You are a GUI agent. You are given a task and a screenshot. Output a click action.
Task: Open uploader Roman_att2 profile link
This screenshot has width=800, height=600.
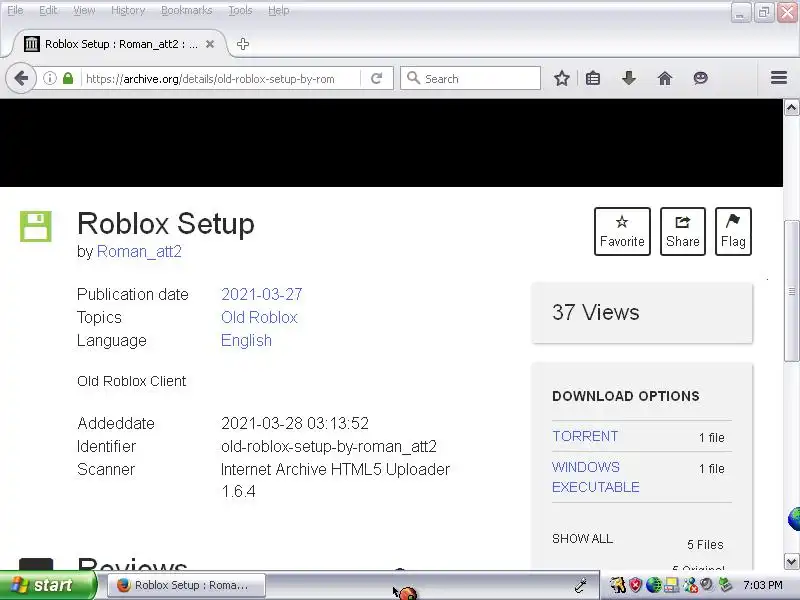click(139, 252)
